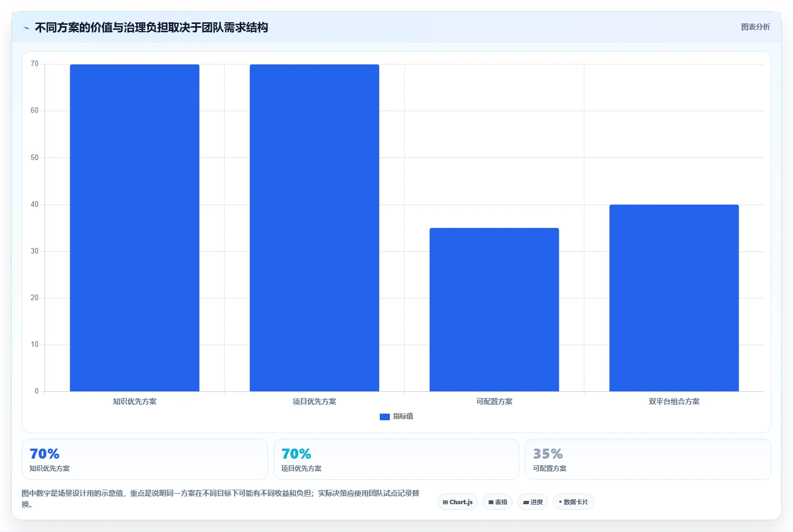Open the 70% 知识优先方案 data card
The image size is (793, 532).
[x=145, y=459]
